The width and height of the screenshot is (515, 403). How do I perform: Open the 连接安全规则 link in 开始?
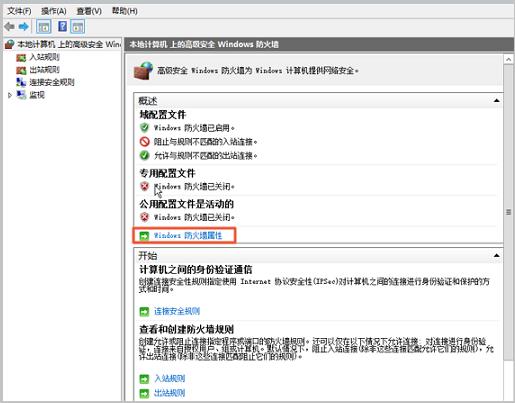click(177, 311)
